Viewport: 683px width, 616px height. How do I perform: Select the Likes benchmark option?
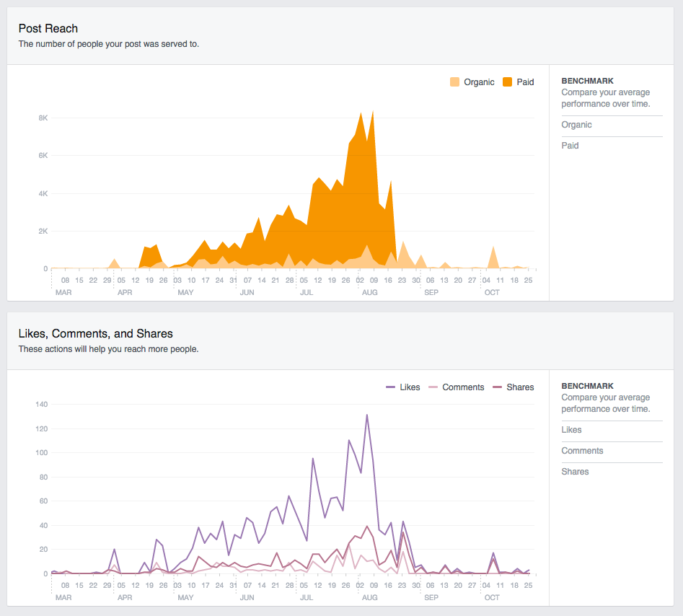pos(571,430)
